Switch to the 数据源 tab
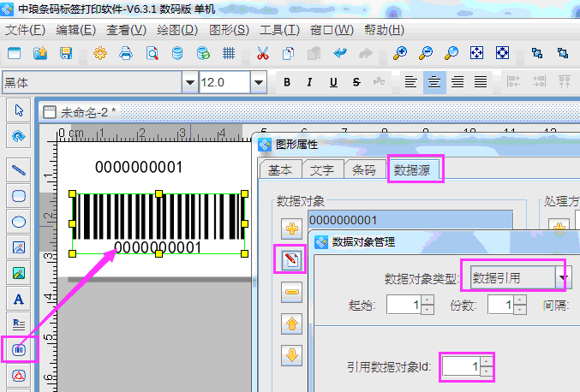Image resolution: width=580 pixels, height=392 pixels. (412, 170)
